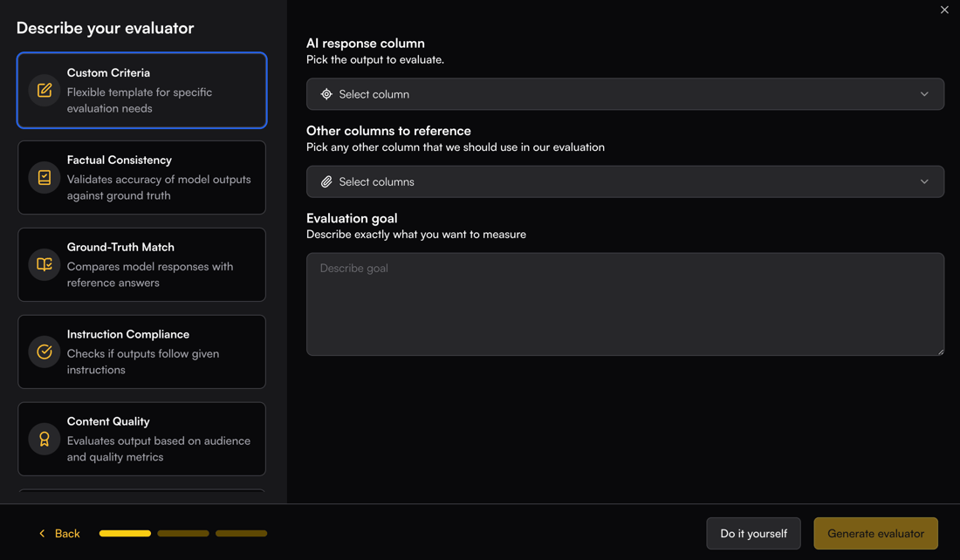
Task: Click the Back link
Action: [x=59, y=534]
